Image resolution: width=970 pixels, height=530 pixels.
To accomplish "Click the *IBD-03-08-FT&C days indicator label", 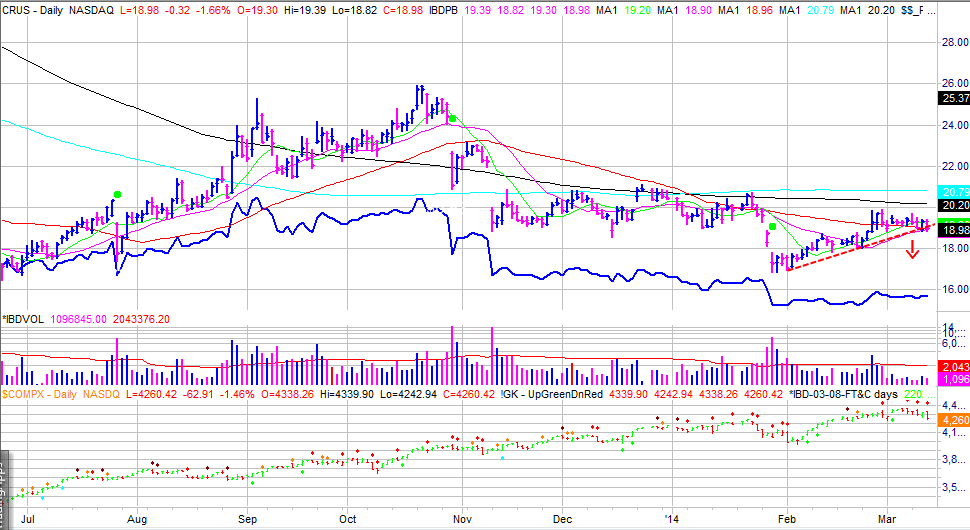I will [843, 394].
